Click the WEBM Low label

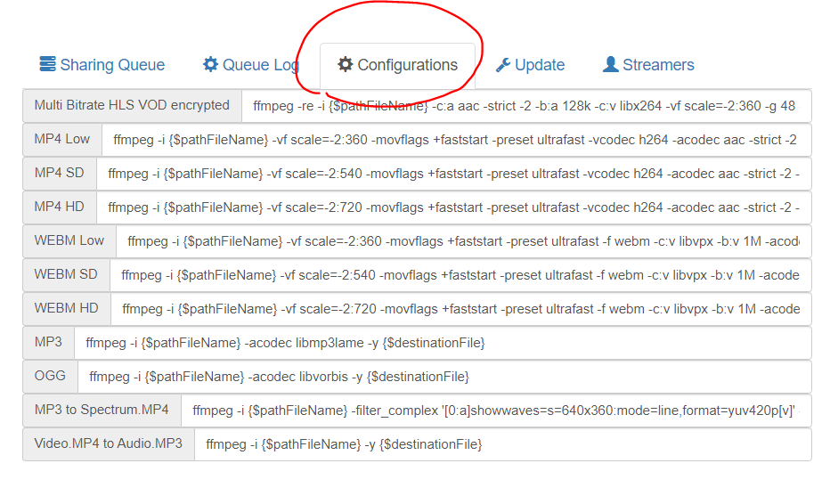pyautogui.click(x=69, y=241)
